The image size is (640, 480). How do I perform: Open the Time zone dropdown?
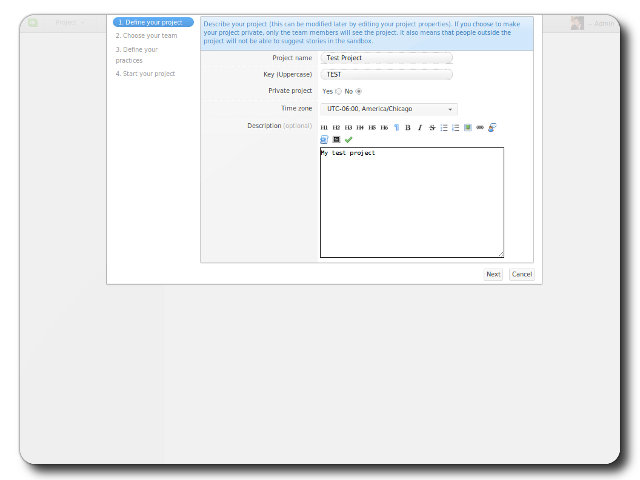(389, 108)
